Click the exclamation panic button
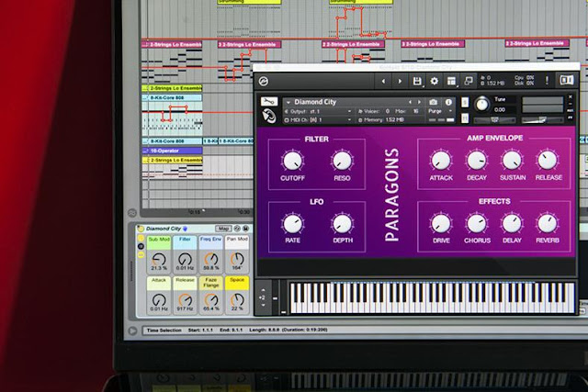 (547, 80)
